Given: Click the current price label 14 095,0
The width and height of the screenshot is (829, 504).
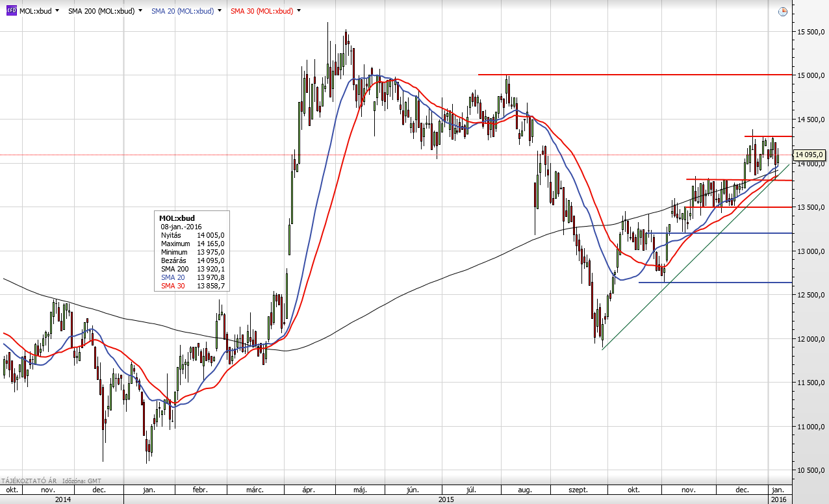Looking at the screenshot, I should [809, 155].
